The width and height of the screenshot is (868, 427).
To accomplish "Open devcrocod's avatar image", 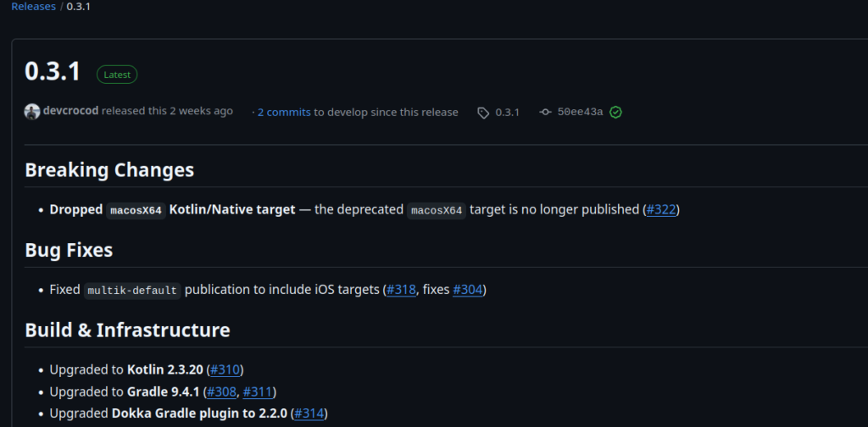I will (x=32, y=112).
